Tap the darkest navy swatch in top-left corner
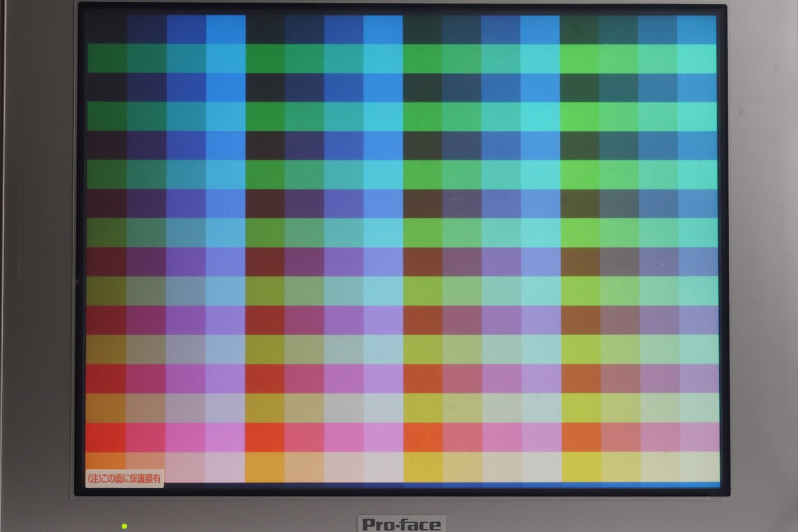This screenshot has height=532, width=798. [107, 29]
